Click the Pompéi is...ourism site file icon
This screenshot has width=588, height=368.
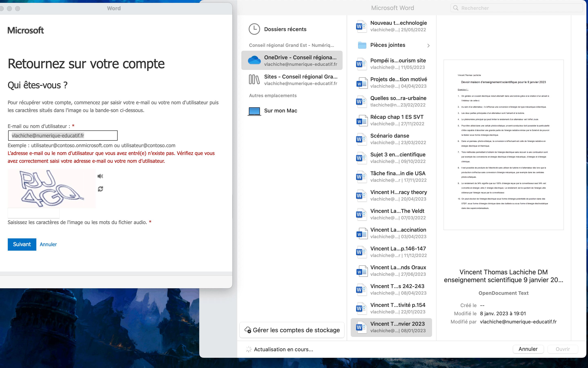click(361, 64)
